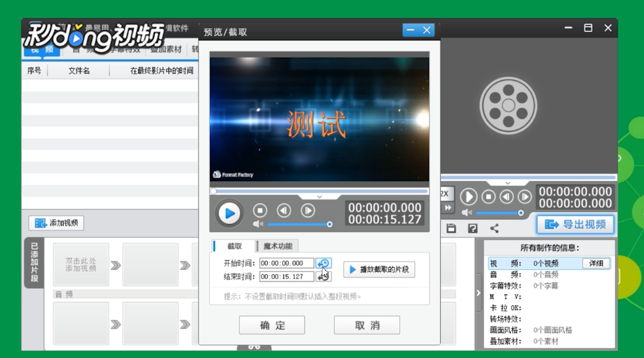Click the share icon in the main window
644x358 pixels.
pyautogui.click(x=494, y=228)
